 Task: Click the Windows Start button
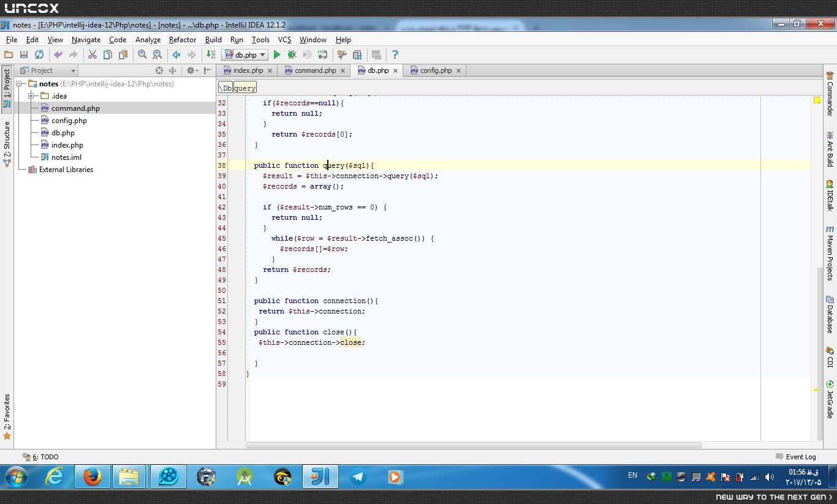pos(17,476)
